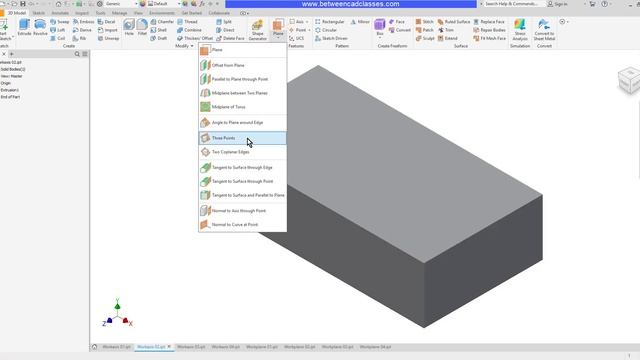
Task: Click the UCS tool
Action: point(296,38)
